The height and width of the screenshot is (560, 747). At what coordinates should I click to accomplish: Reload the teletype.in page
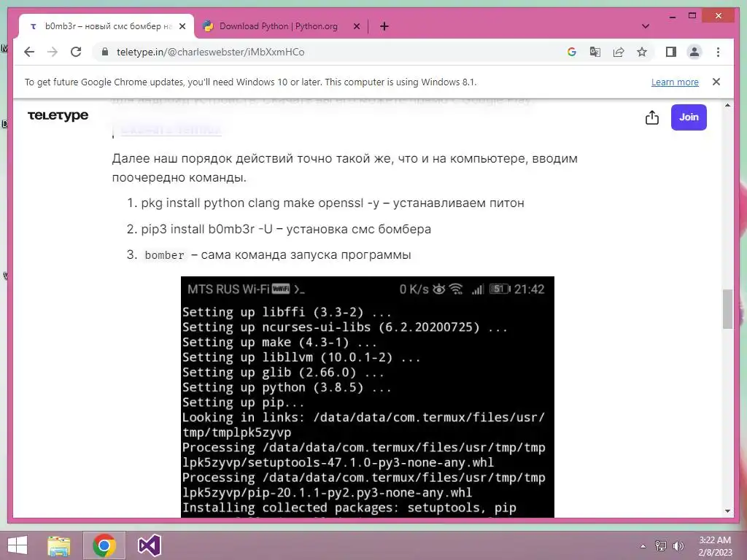[x=76, y=52]
